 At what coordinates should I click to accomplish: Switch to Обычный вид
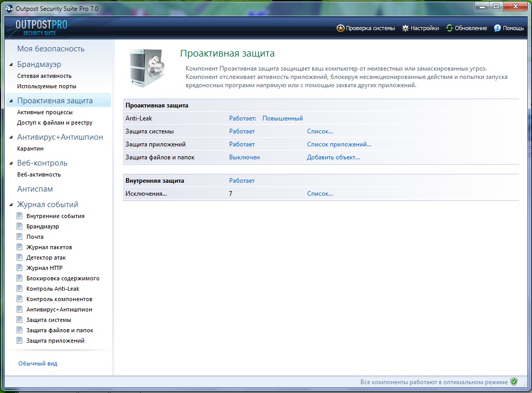click(x=38, y=363)
